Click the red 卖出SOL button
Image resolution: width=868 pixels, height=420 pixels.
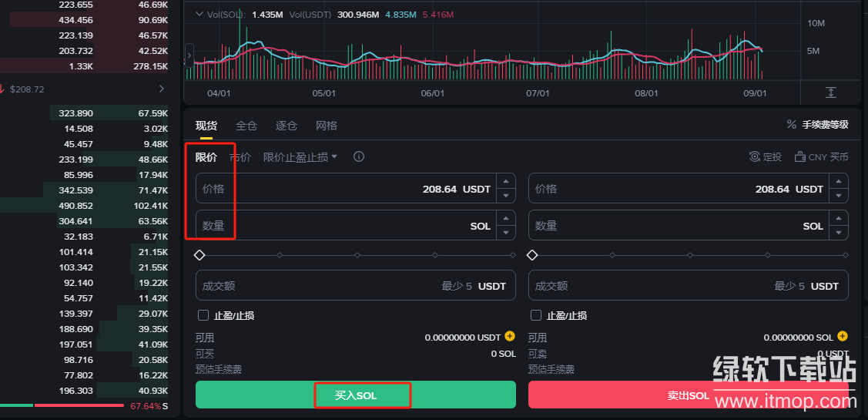coord(688,395)
